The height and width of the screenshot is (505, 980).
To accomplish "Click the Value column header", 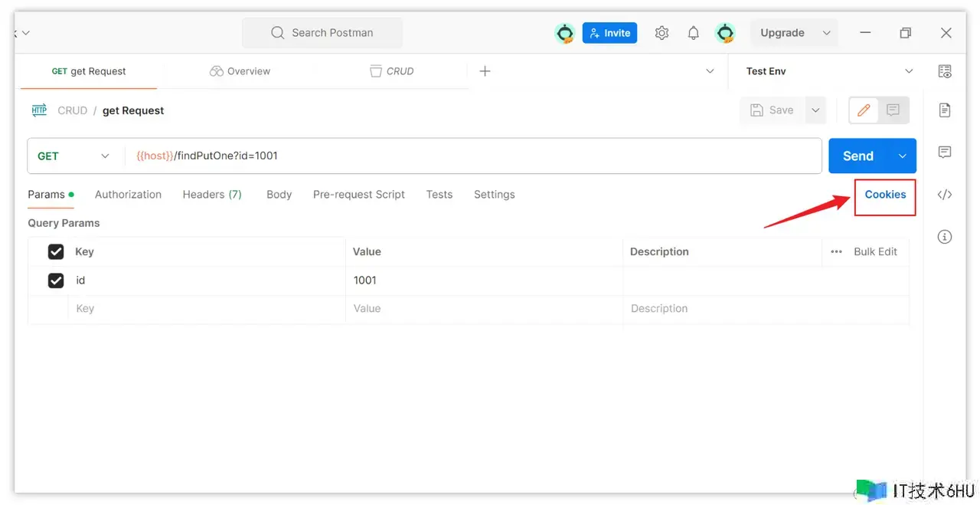I will [367, 251].
